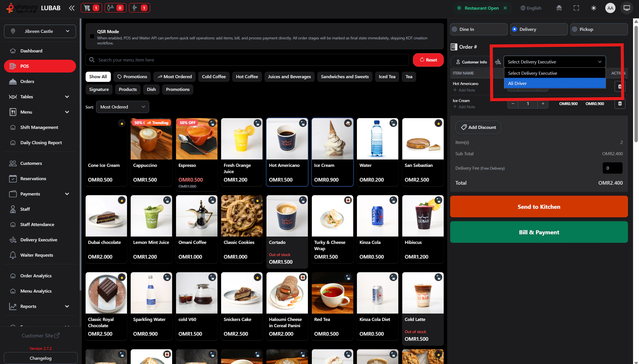Increase Ice Cream quantity with plus
Image resolution: width=639 pixels, height=364 pixels.
pyautogui.click(x=543, y=104)
